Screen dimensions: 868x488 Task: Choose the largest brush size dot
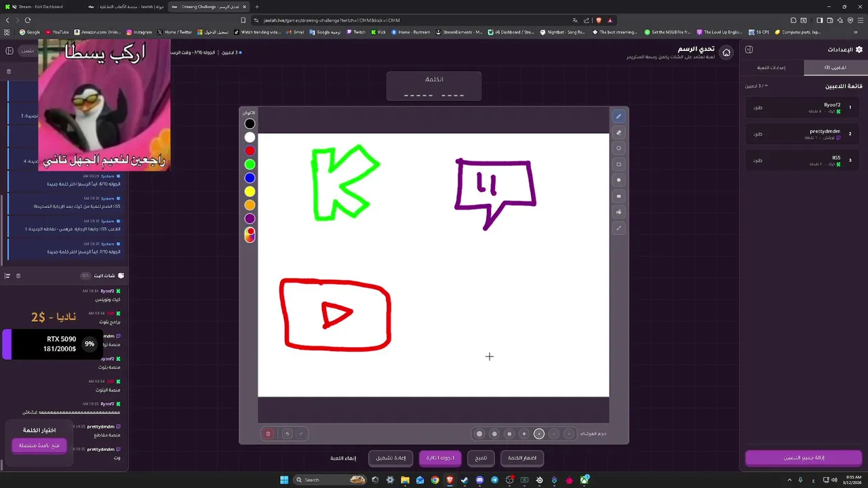tap(479, 434)
